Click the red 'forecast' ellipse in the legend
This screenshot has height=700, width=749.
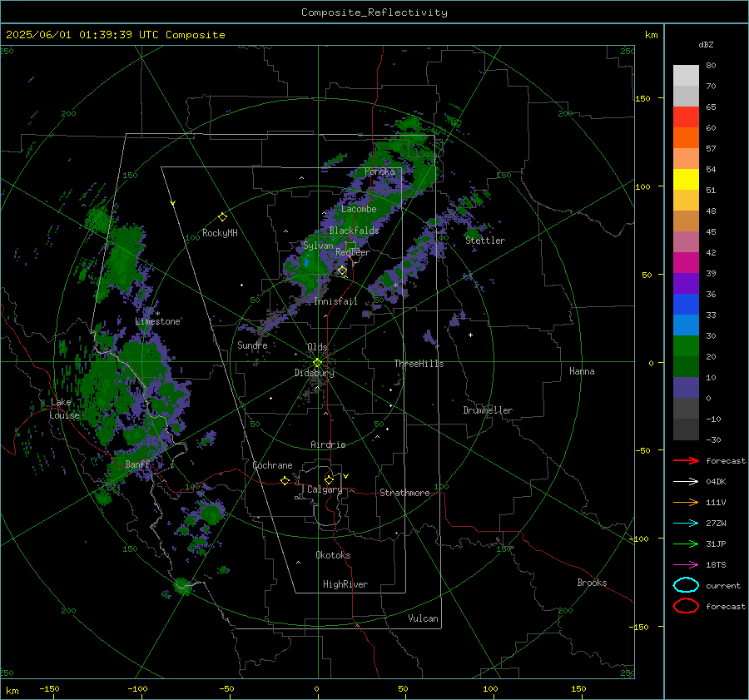coord(686,606)
